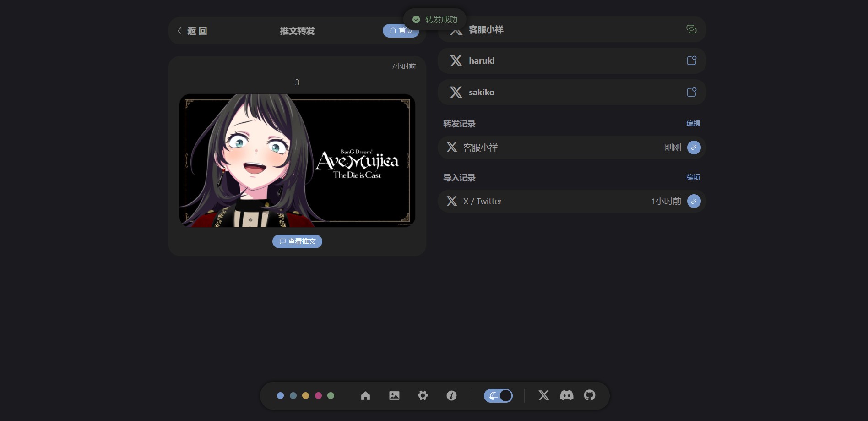Viewport: 868px width, 421px height.
Task: Click the 查看推文 button
Action: click(297, 241)
